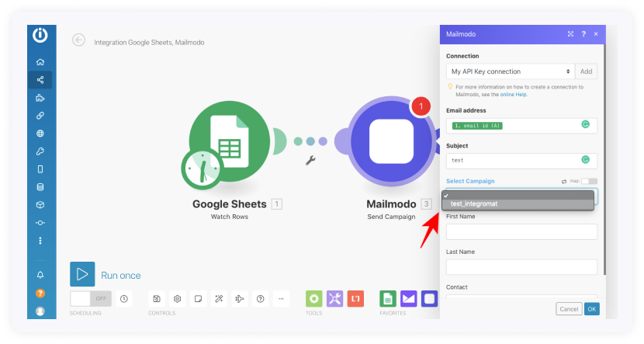Image resolution: width=644 pixels, height=344 pixels.
Task: Open the orange Text parser tool
Action: (x=355, y=299)
